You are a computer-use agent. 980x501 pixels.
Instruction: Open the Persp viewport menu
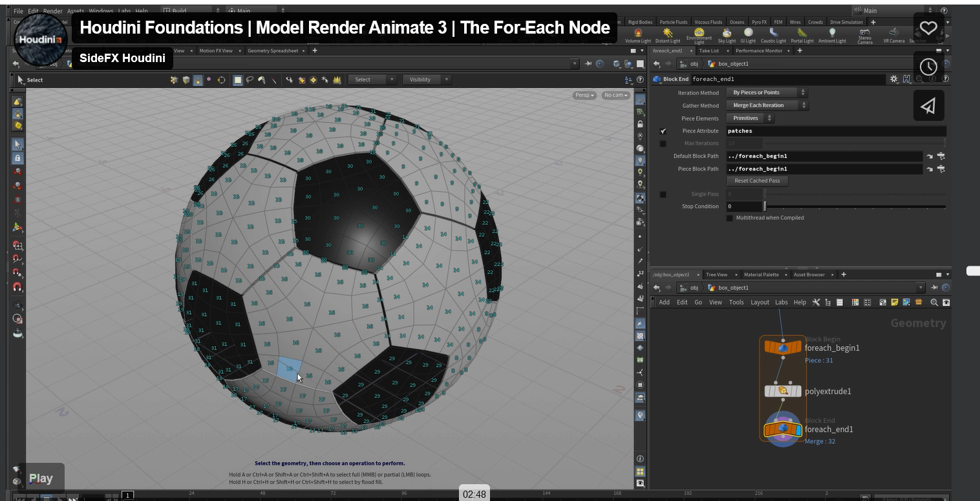point(584,95)
